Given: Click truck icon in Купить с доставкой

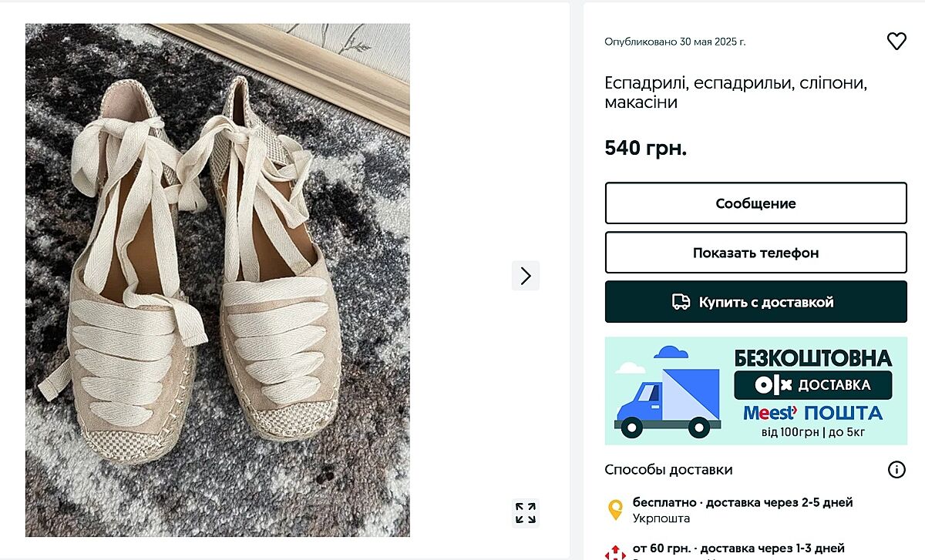Looking at the screenshot, I should click(681, 302).
